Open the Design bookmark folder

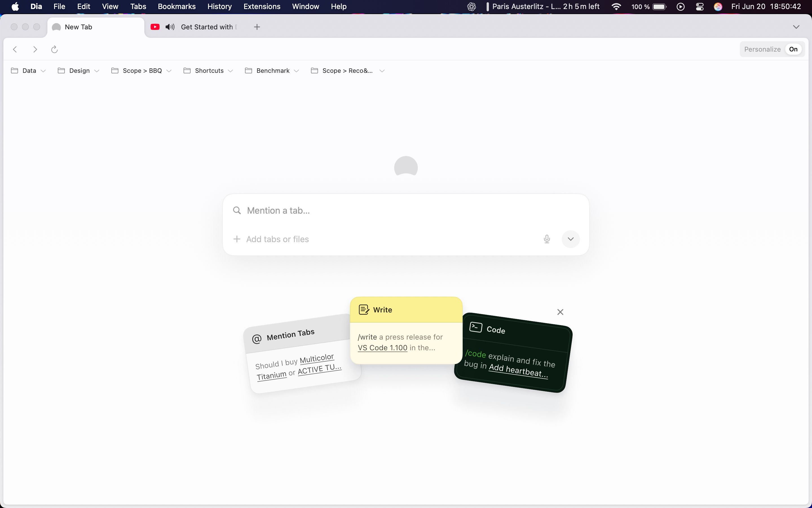click(79, 71)
